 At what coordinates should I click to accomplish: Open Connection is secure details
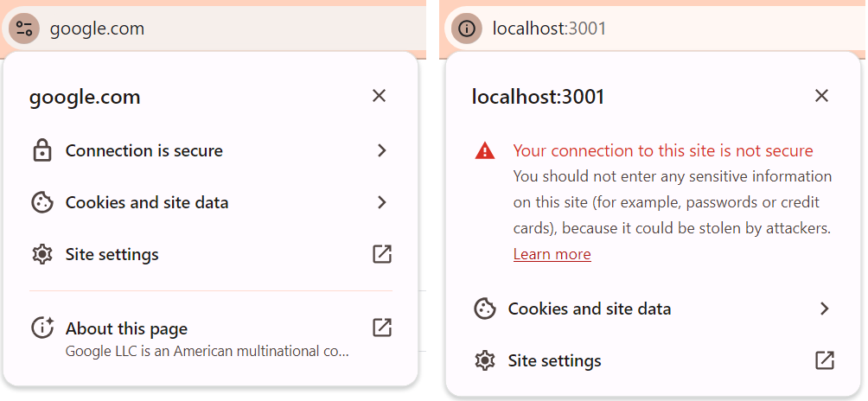pos(210,150)
